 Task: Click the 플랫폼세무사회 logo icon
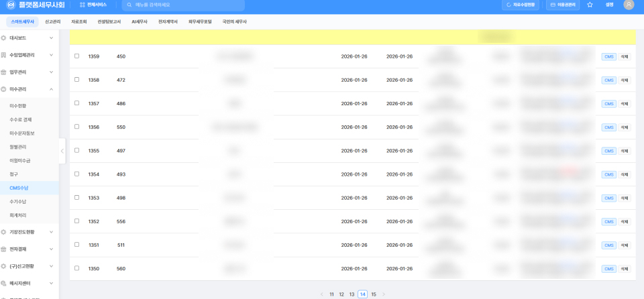[11, 5]
